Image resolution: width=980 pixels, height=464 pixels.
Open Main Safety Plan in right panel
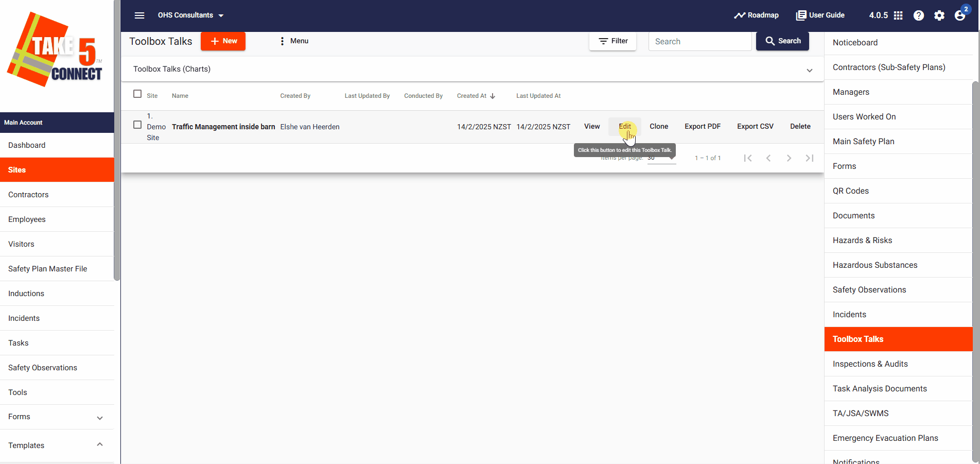[x=898, y=142]
